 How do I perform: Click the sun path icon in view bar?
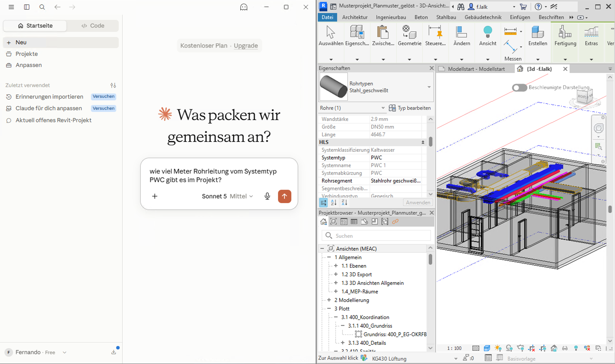pyautogui.click(x=498, y=348)
